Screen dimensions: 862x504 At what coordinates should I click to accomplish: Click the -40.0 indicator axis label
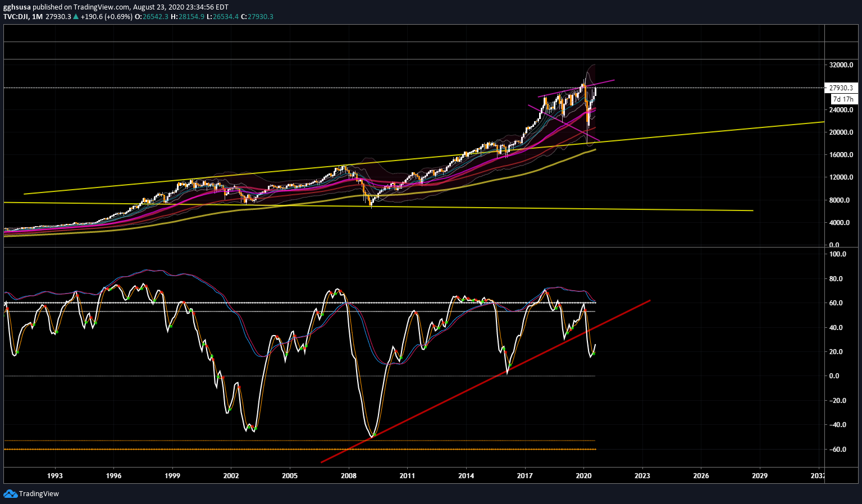pyautogui.click(x=838, y=425)
